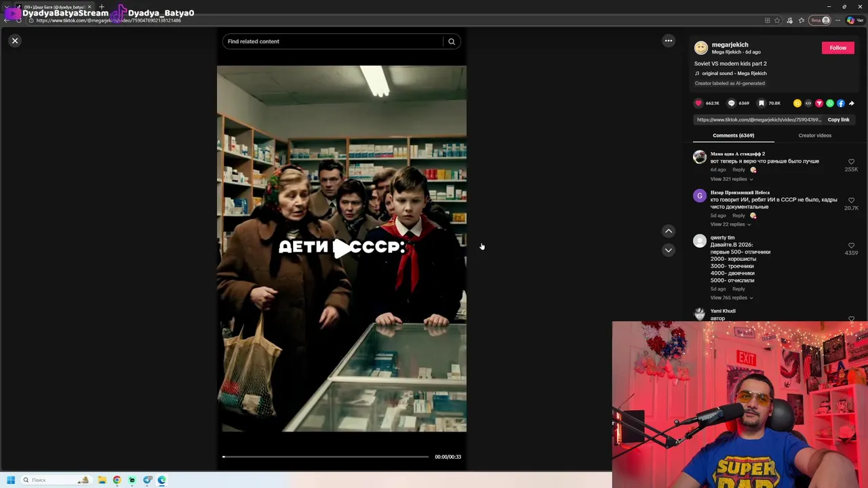
Task: Go to the next video arrow
Action: coord(669,250)
